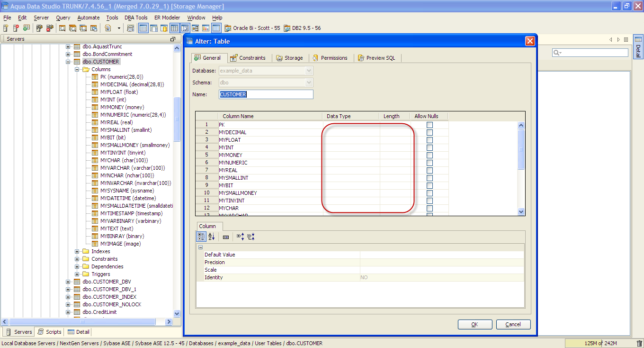Switch to the Constraints tab in the dialog
Screen dimensions: 644x348
[248, 58]
